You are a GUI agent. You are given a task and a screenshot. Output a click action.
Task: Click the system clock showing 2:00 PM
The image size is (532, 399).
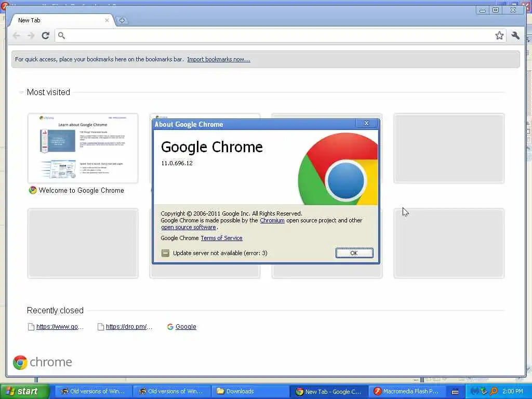[x=513, y=392]
